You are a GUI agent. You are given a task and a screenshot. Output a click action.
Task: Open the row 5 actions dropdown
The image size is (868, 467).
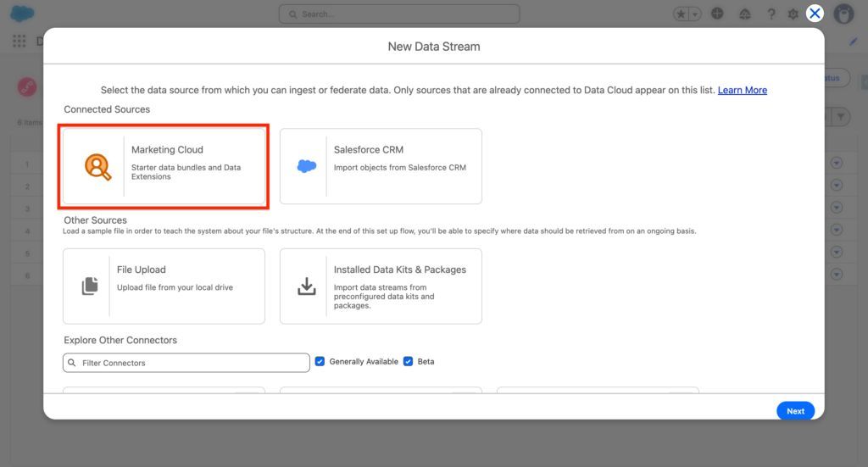click(837, 252)
